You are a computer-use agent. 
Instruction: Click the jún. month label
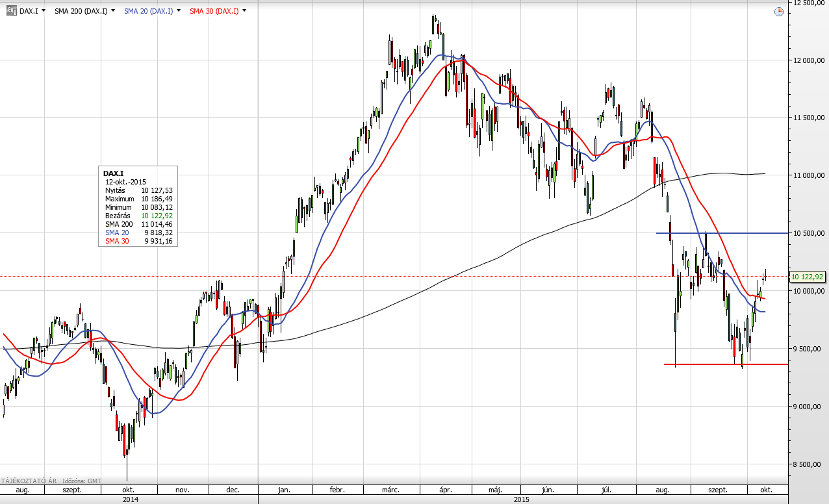549,490
